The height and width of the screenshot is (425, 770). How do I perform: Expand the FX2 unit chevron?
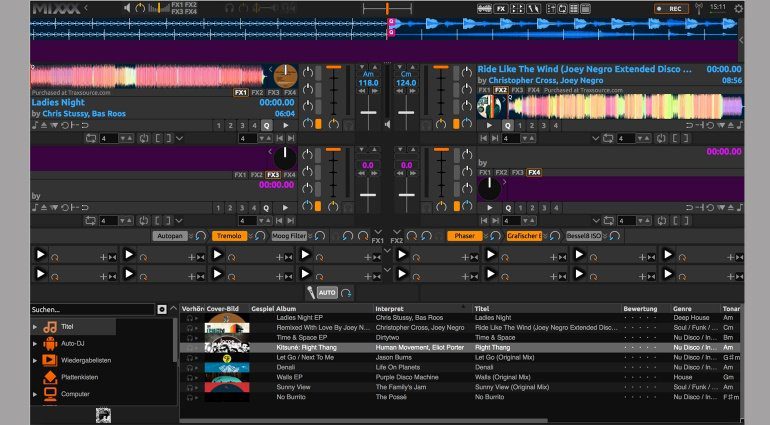pyautogui.click(x=397, y=232)
